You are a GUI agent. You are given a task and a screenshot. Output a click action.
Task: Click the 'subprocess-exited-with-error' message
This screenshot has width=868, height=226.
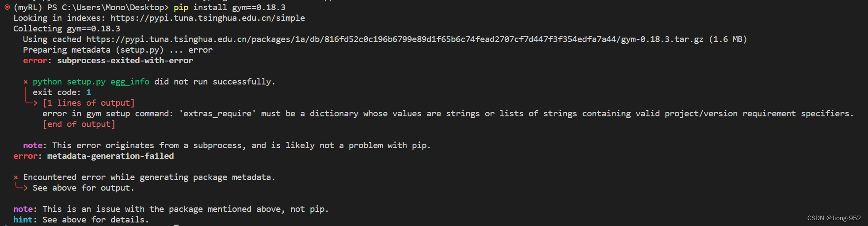[125, 61]
